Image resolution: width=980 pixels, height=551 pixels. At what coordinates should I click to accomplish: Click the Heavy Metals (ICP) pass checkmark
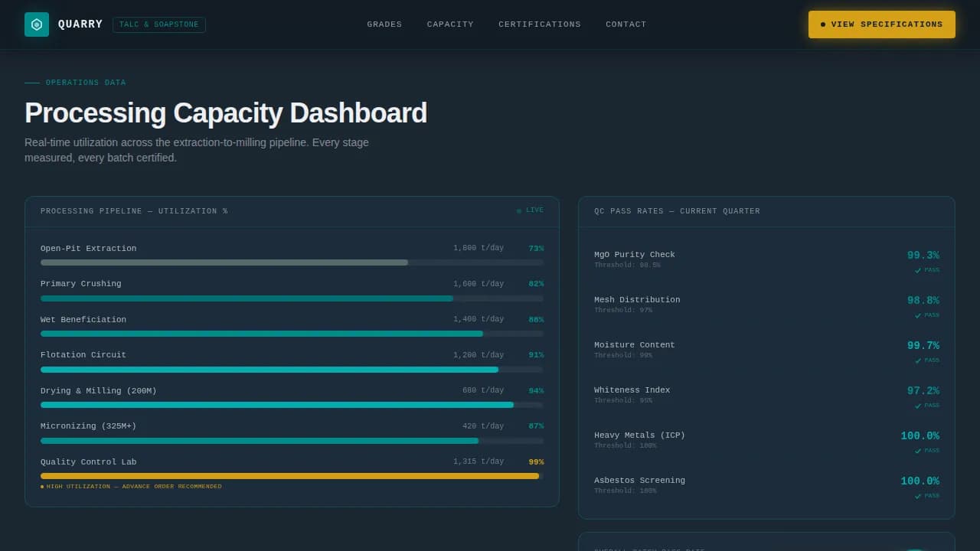pyautogui.click(x=918, y=451)
